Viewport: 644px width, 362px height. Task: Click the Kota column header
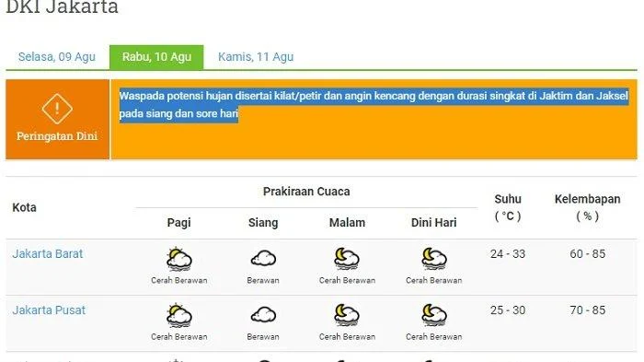pos(24,207)
